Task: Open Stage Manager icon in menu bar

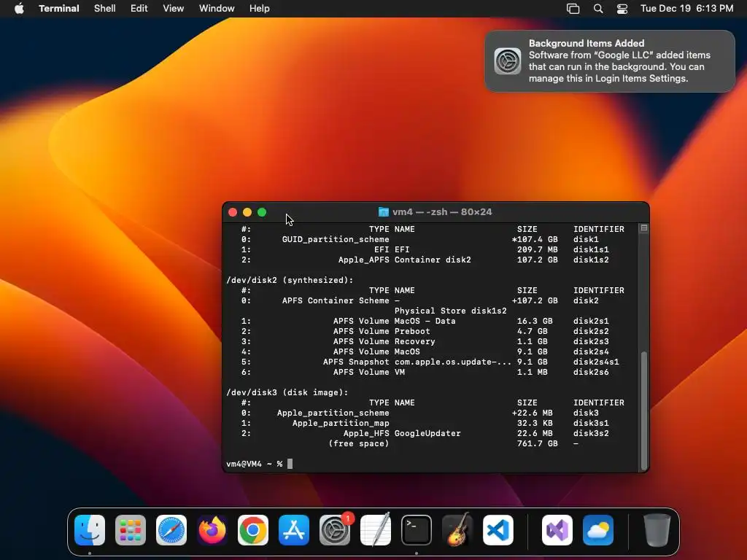Action: coord(573,9)
